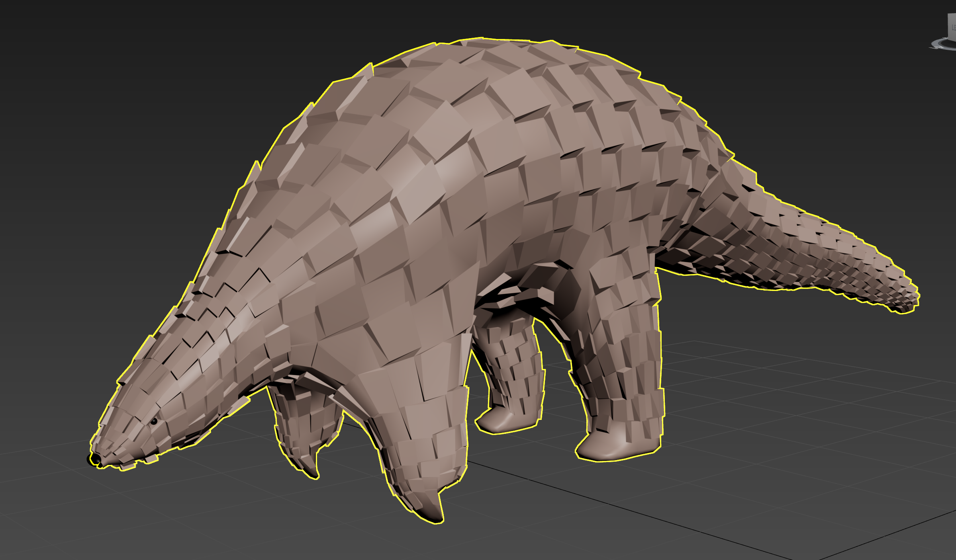The image size is (956, 560).
Task: Click empty grid floor below the tail
Action: tap(817, 378)
